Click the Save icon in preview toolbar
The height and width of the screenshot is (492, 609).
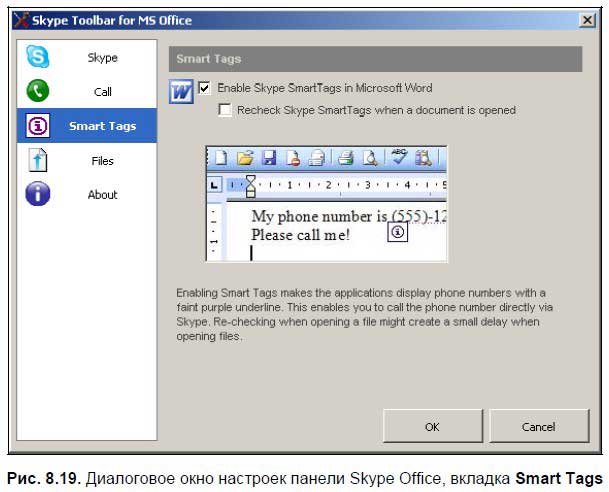[268, 157]
